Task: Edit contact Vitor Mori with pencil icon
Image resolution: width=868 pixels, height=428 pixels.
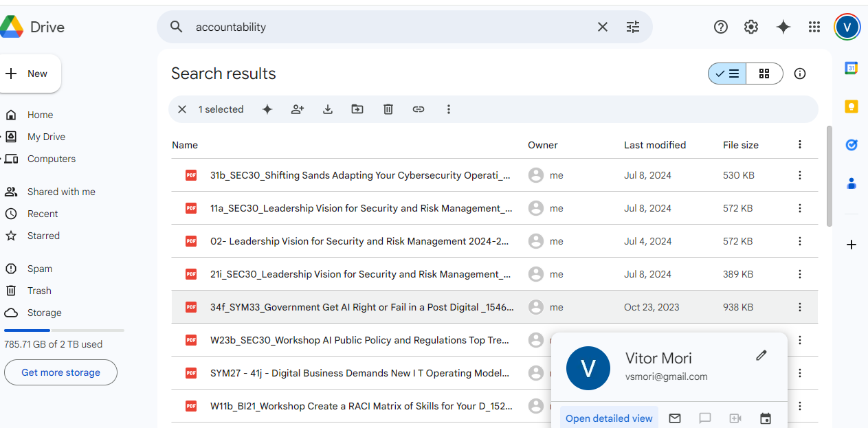Action: 761,355
